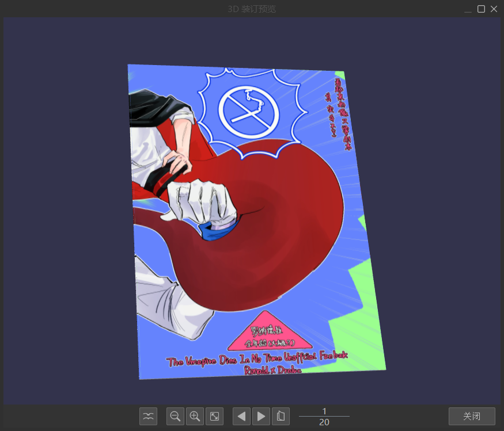
Task: Select the total page count 20
Action: point(324,422)
